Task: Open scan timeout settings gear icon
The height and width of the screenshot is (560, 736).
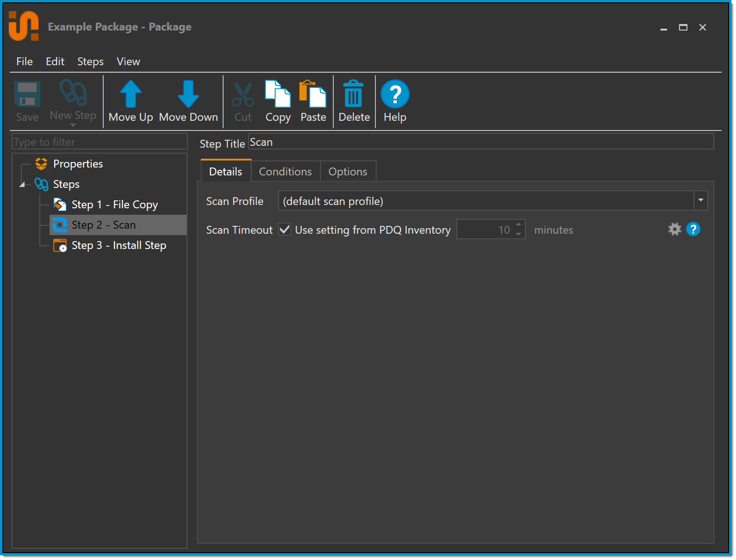Action: coord(675,229)
